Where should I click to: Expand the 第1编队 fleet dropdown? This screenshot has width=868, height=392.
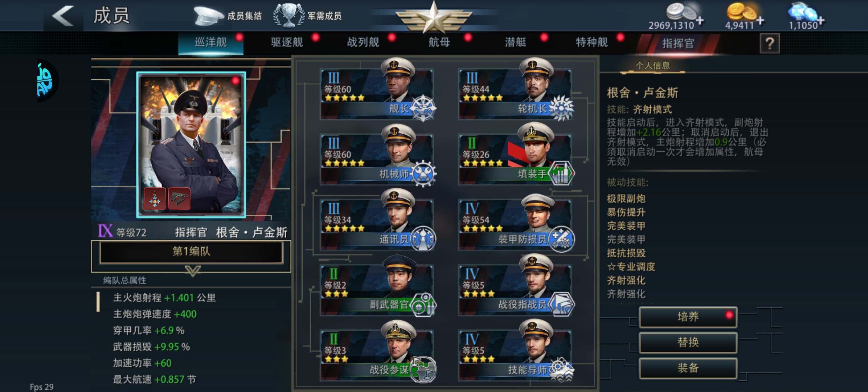[191, 252]
